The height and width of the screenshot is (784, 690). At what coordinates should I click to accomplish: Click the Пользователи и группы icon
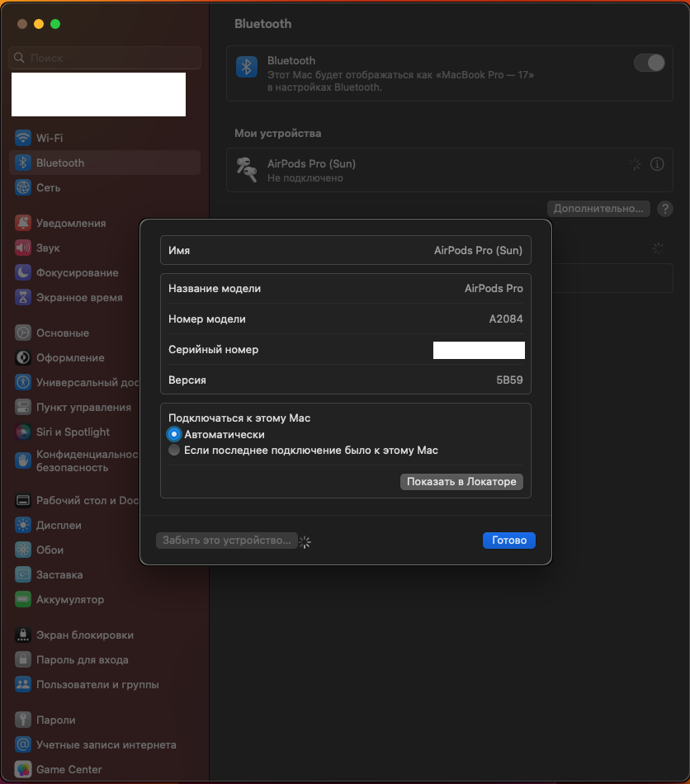coord(23,684)
